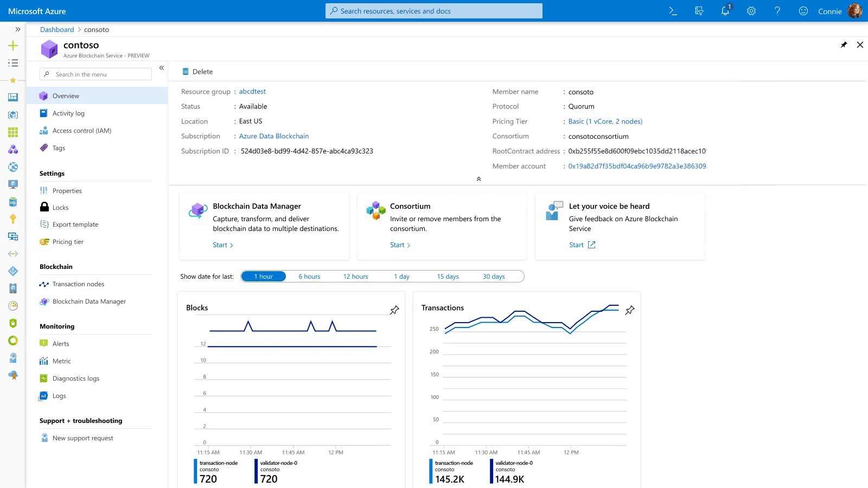868x488 pixels.
Task: Open Cloud Shell from the top bar
Action: (x=673, y=11)
